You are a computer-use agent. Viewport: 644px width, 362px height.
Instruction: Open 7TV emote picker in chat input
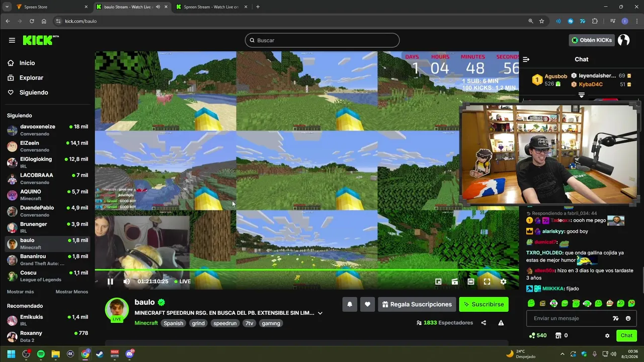[615, 318]
